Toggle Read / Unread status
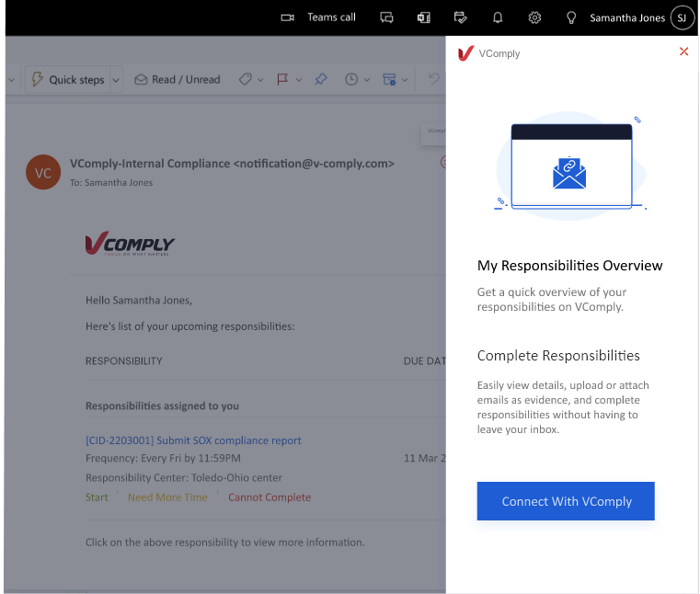 tap(178, 79)
